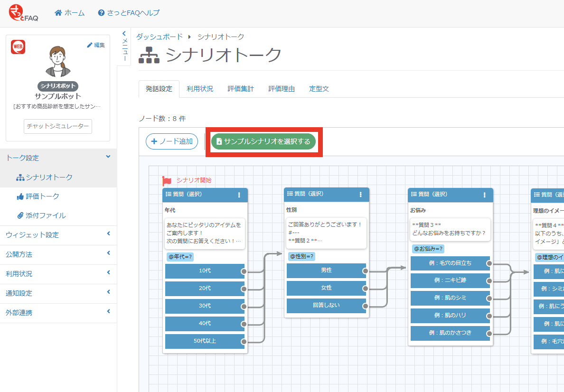The height and width of the screenshot is (392, 564).
Task: Click the @年代=? variable tag
Action: coord(180,257)
